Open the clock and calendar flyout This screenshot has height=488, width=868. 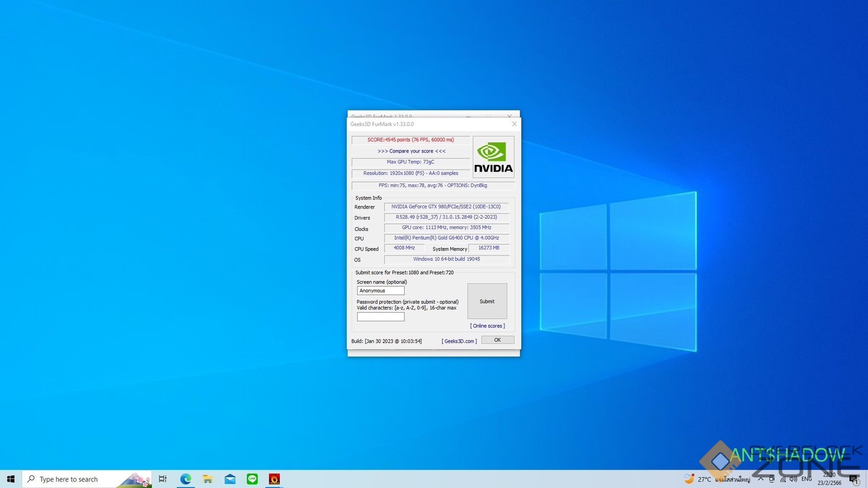(829, 479)
